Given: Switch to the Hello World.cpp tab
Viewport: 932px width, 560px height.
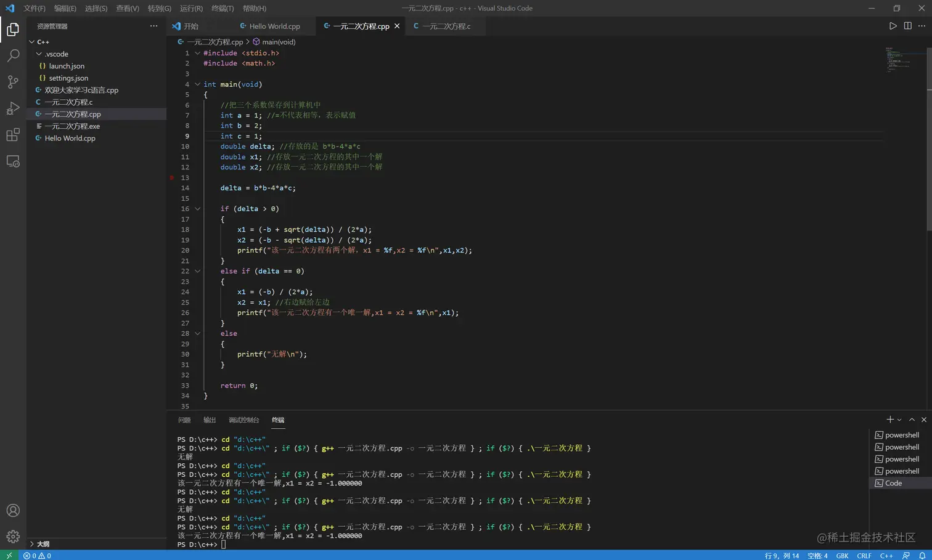Looking at the screenshot, I should pos(274,26).
